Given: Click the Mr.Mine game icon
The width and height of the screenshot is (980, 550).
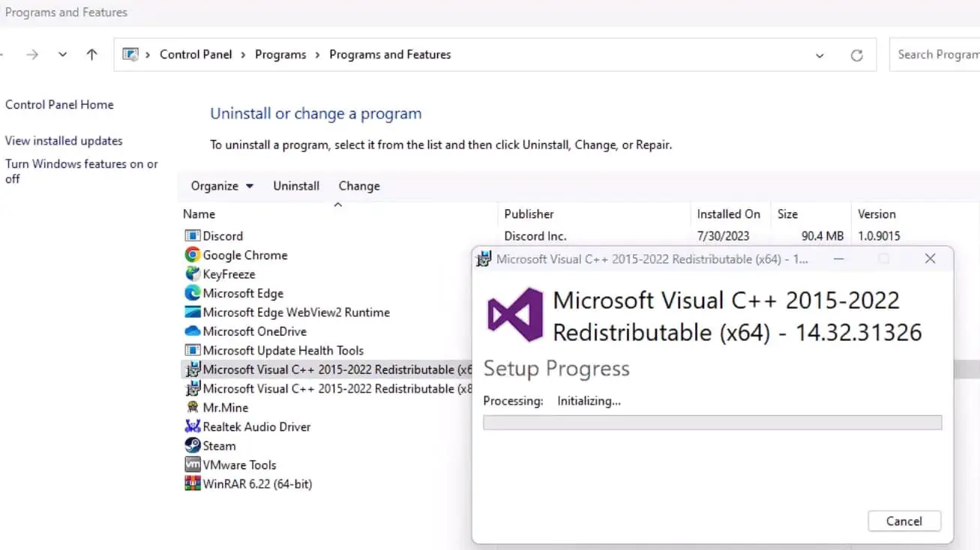Looking at the screenshot, I should (193, 408).
